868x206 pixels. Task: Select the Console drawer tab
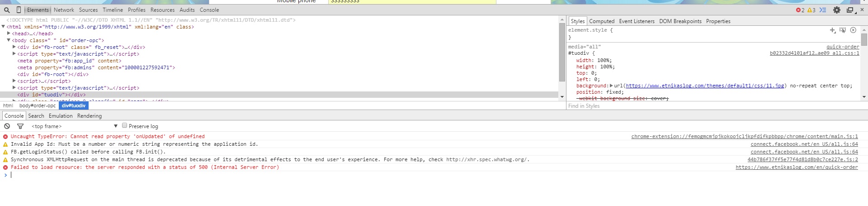point(14,116)
